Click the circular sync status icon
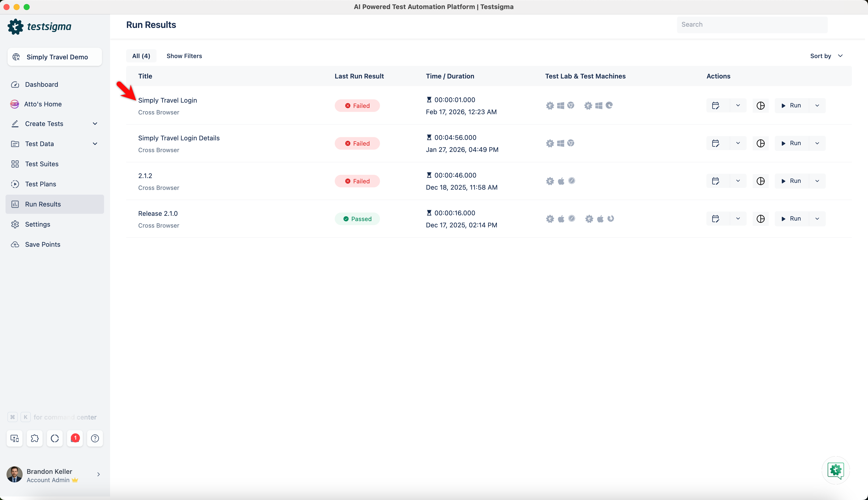This screenshot has width=868, height=500. tap(55, 438)
